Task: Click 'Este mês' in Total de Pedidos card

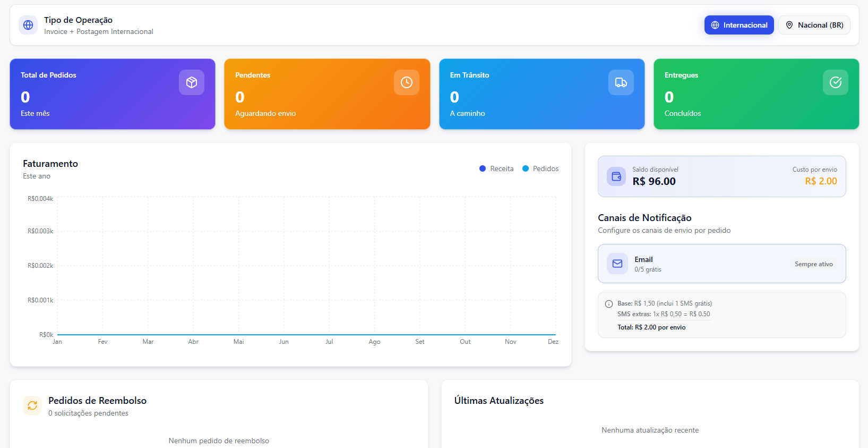Action: click(35, 113)
